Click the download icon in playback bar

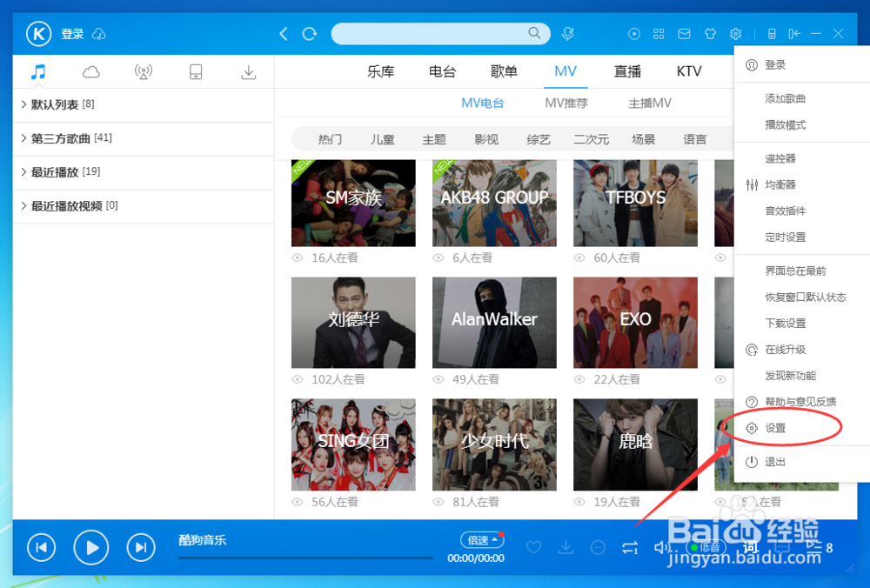pos(565,547)
